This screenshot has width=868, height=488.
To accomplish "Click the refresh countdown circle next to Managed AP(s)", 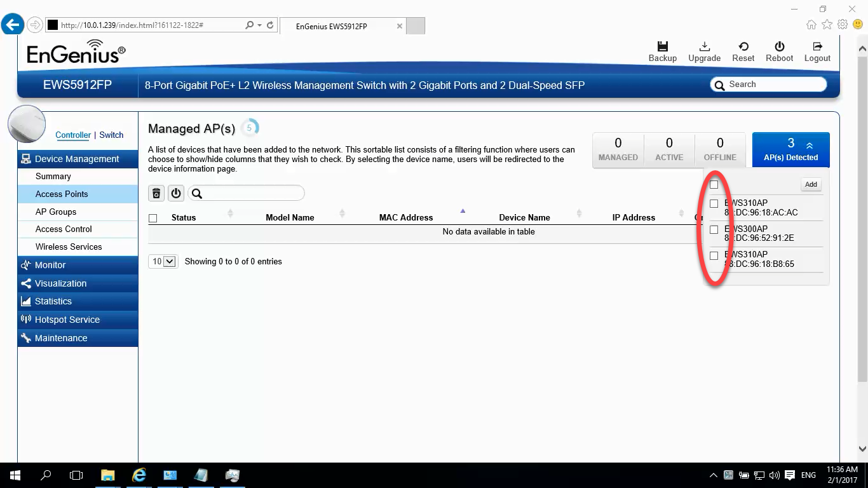I will coord(249,128).
